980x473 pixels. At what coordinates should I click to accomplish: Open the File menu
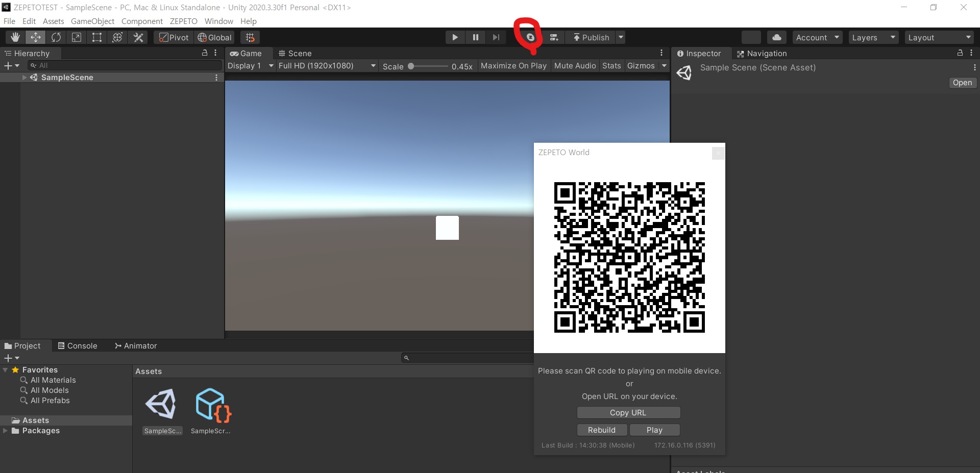coord(9,21)
